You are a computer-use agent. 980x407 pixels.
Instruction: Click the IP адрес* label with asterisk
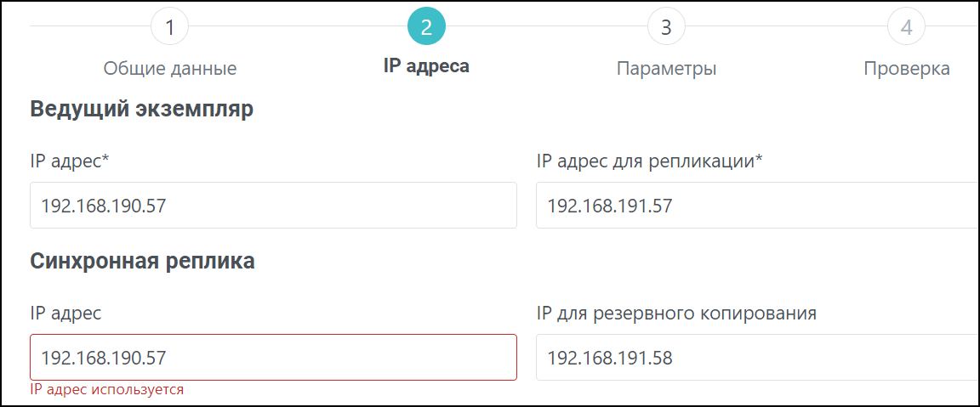(x=70, y=161)
